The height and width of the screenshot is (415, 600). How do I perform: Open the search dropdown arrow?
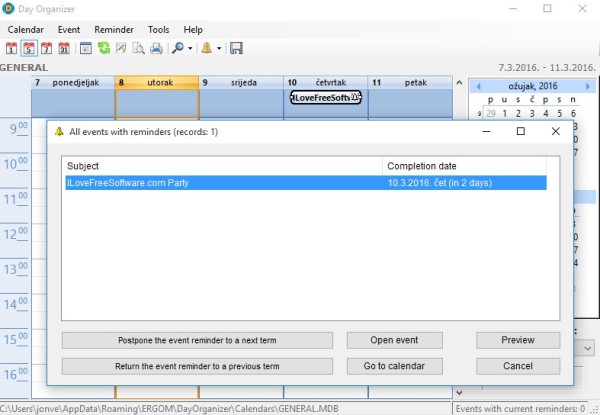(x=190, y=48)
